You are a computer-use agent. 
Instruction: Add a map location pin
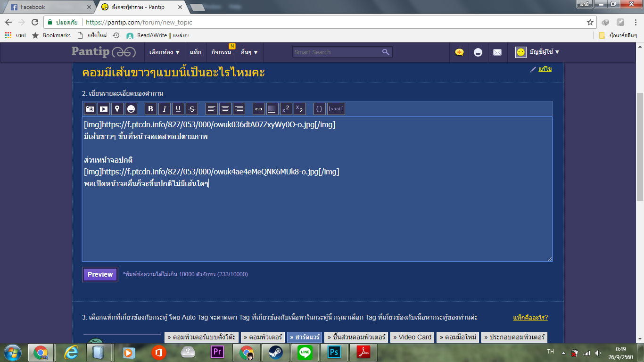(x=117, y=109)
